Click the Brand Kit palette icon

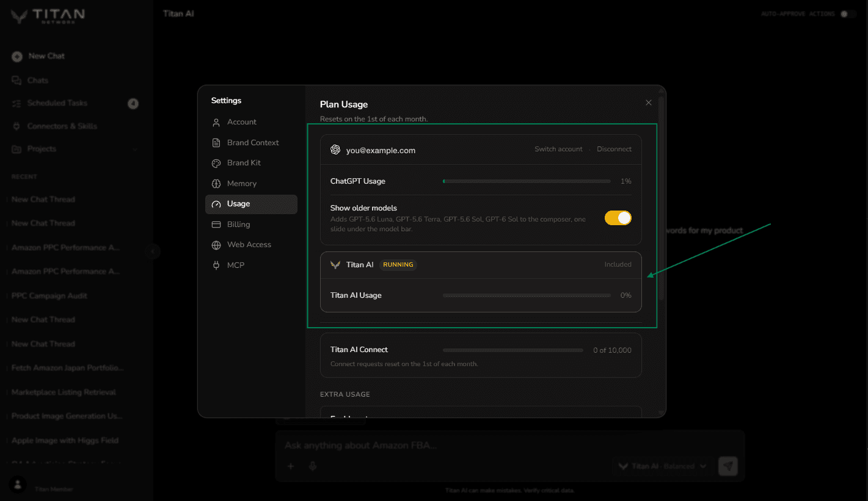tap(216, 164)
